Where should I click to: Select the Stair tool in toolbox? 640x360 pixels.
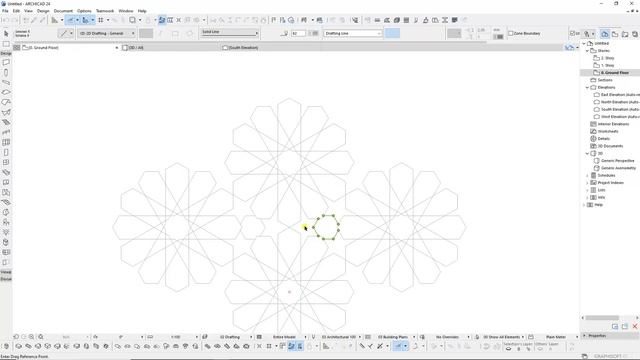pyautogui.click(x=6, y=122)
